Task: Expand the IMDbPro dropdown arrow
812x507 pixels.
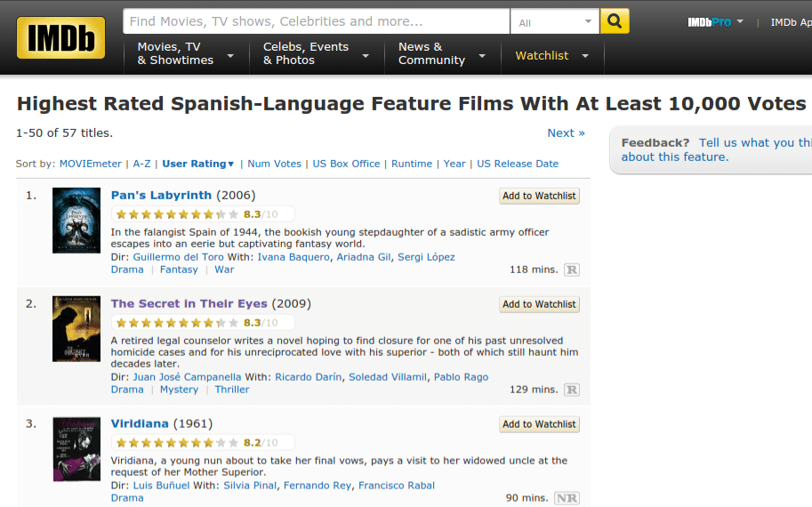Action: point(740,21)
